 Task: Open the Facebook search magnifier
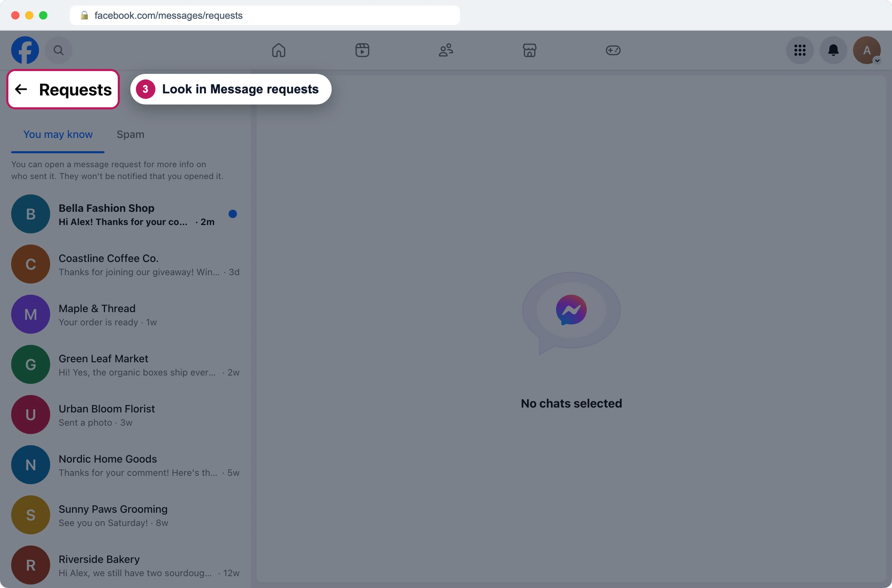click(59, 50)
